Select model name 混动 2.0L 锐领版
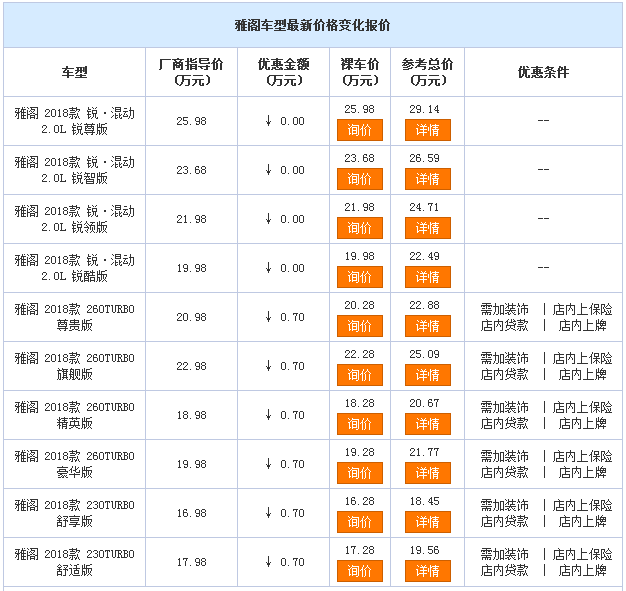Viewport: 626px width, 591px height. [75, 219]
